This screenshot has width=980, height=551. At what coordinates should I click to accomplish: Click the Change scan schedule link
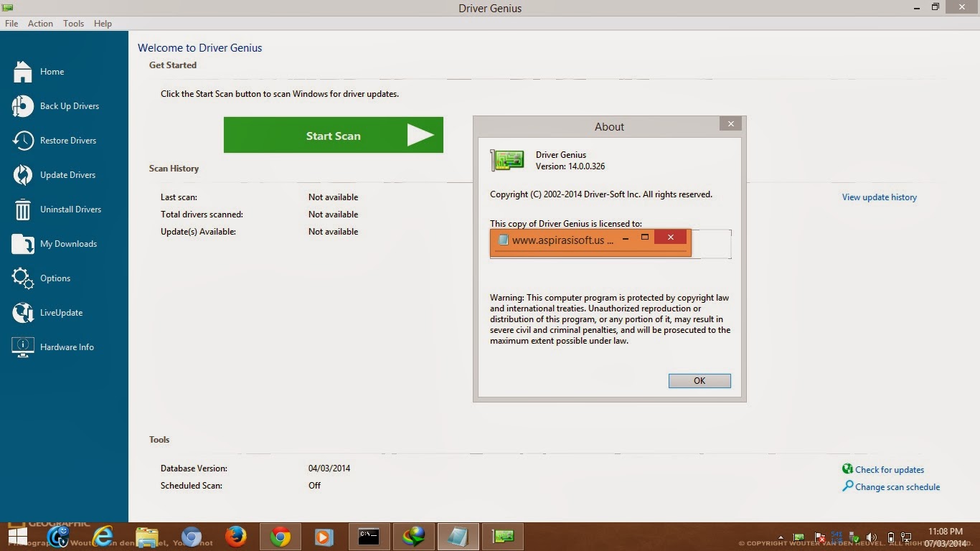click(897, 487)
